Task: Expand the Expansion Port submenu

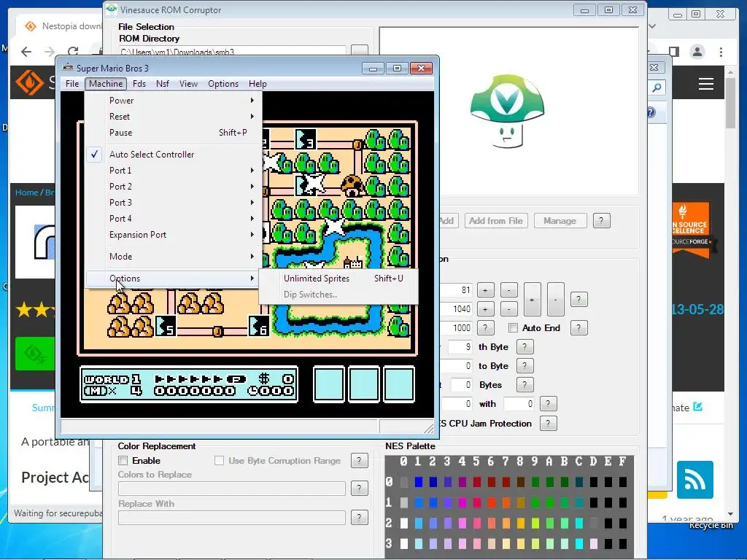Action: click(173, 235)
